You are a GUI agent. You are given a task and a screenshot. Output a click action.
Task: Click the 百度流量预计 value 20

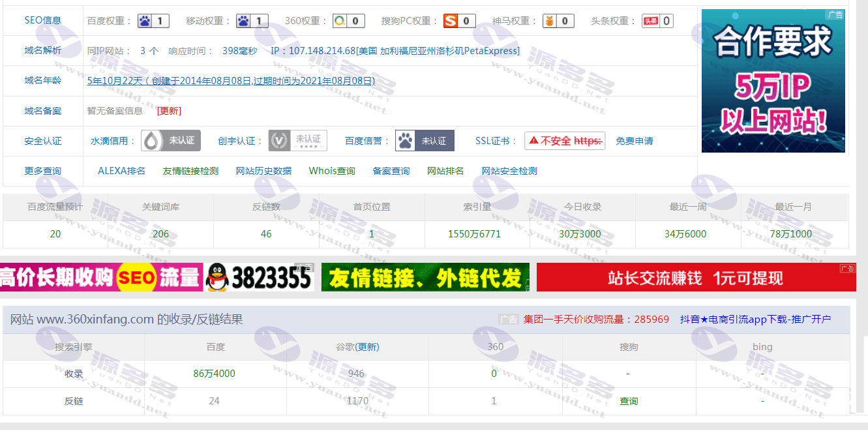coord(55,234)
